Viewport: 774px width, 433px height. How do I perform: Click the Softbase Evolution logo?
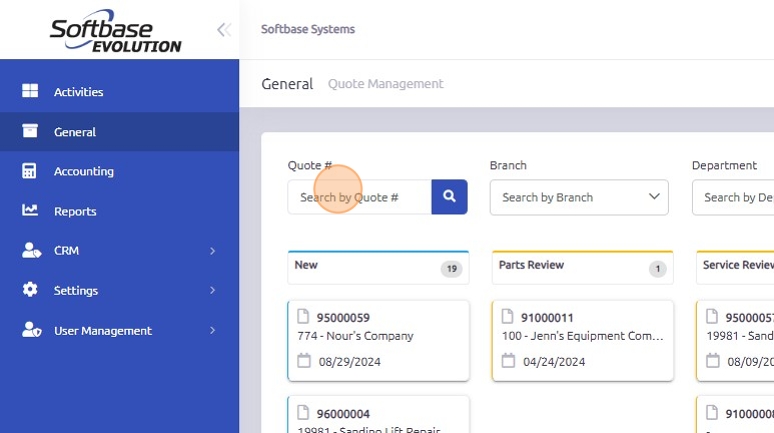(116, 31)
